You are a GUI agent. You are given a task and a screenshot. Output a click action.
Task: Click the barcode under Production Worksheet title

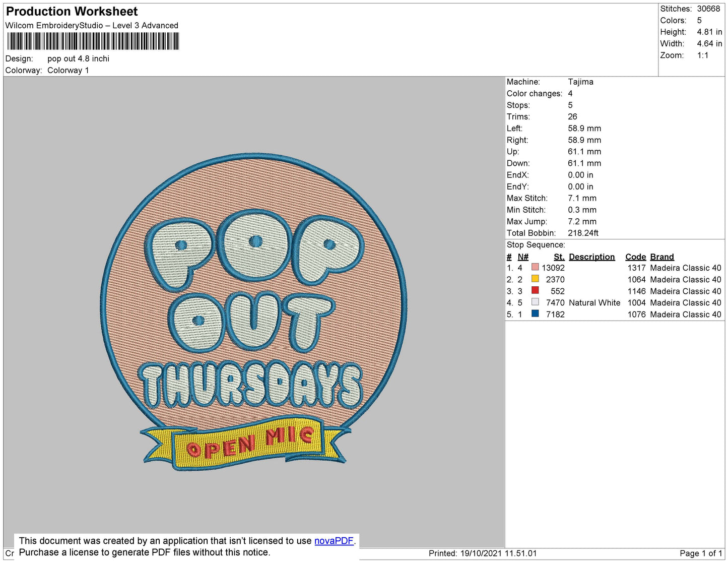tap(93, 41)
